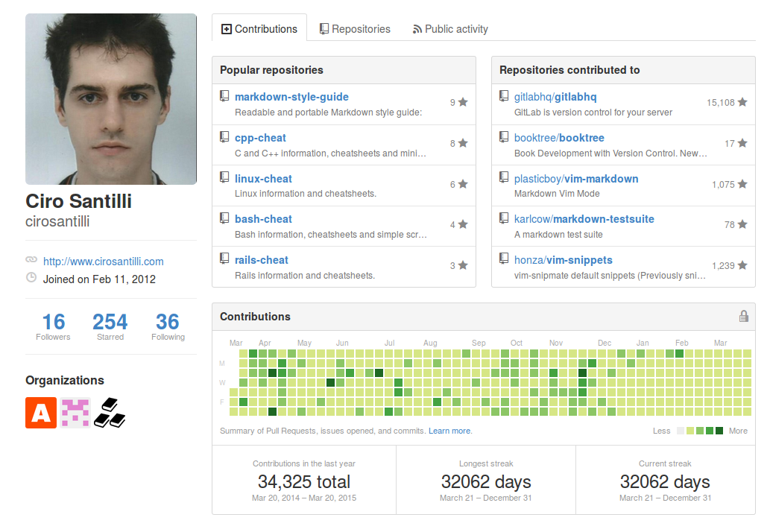The width and height of the screenshot is (770, 532).
Task: Click the profile photo of Ciro Santilli
Action: pyautogui.click(x=111, y=99)
